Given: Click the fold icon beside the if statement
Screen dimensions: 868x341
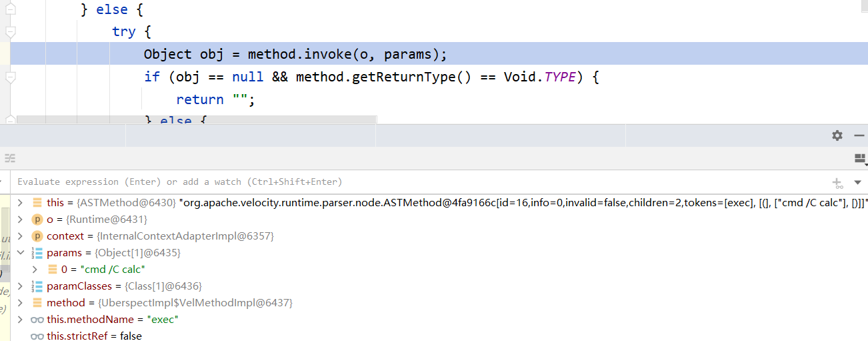Looking at the screenshot, I should 10,77.
